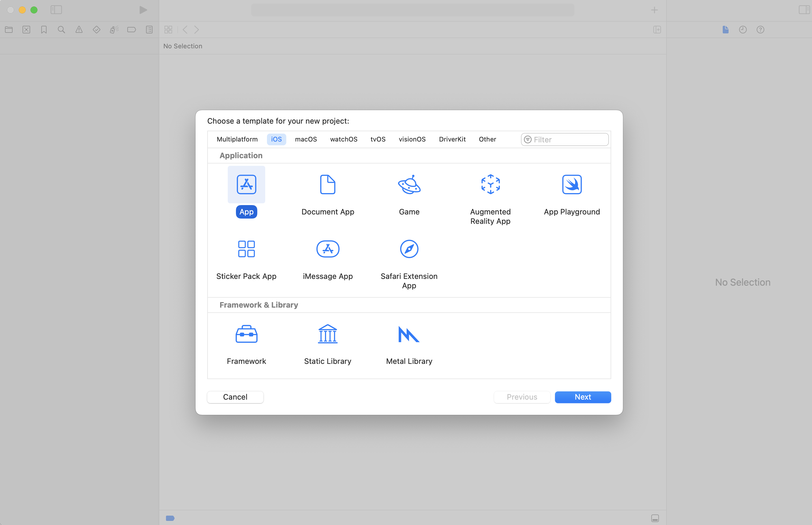Show the Issue navigator warning icon
The height and width of the screenshot is (525, 812).
79,30
